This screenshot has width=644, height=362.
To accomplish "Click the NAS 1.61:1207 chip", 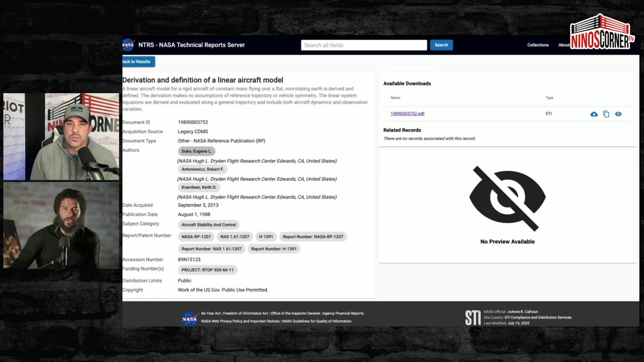I will (234, 236).
